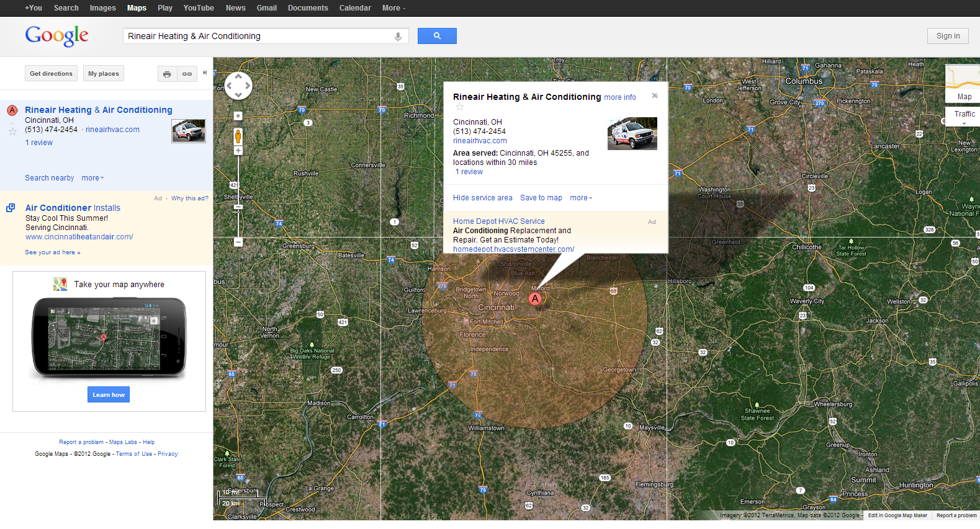The image size is (980, 529).
Task: Star the Rineair listing in the left panel
Action: 12,131
